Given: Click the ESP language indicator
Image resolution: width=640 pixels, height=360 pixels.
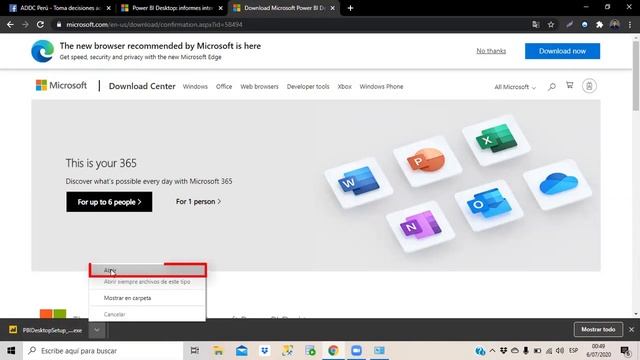Looking at the screenshot, I should pos(573,351).
